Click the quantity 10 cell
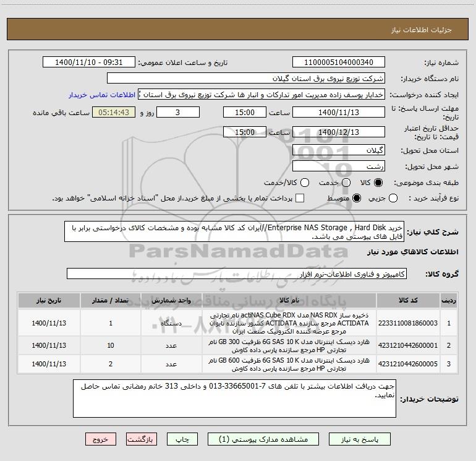 [111, 345]
